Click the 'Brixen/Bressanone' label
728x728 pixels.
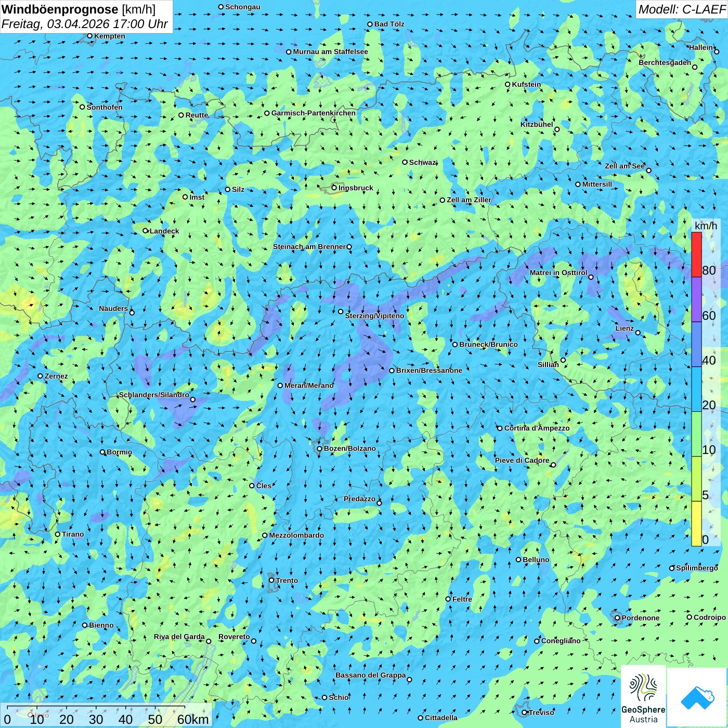coord(429,370)
